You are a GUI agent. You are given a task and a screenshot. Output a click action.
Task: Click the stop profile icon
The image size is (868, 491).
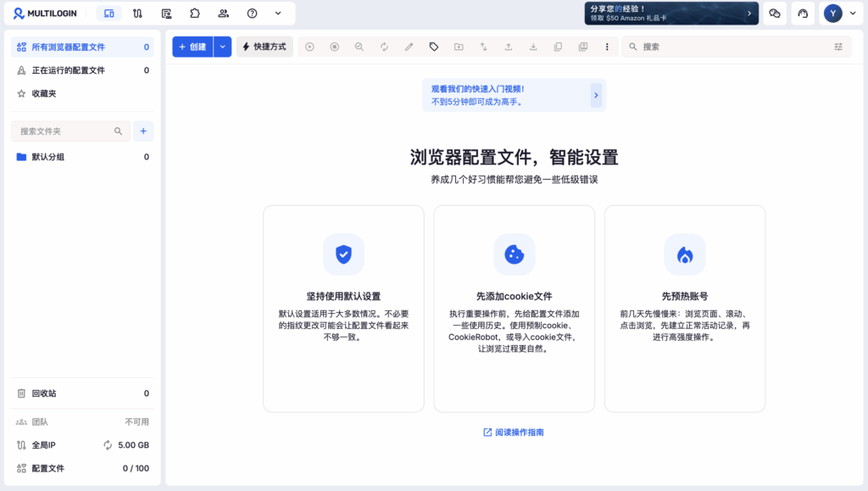[x=334, y=47]
